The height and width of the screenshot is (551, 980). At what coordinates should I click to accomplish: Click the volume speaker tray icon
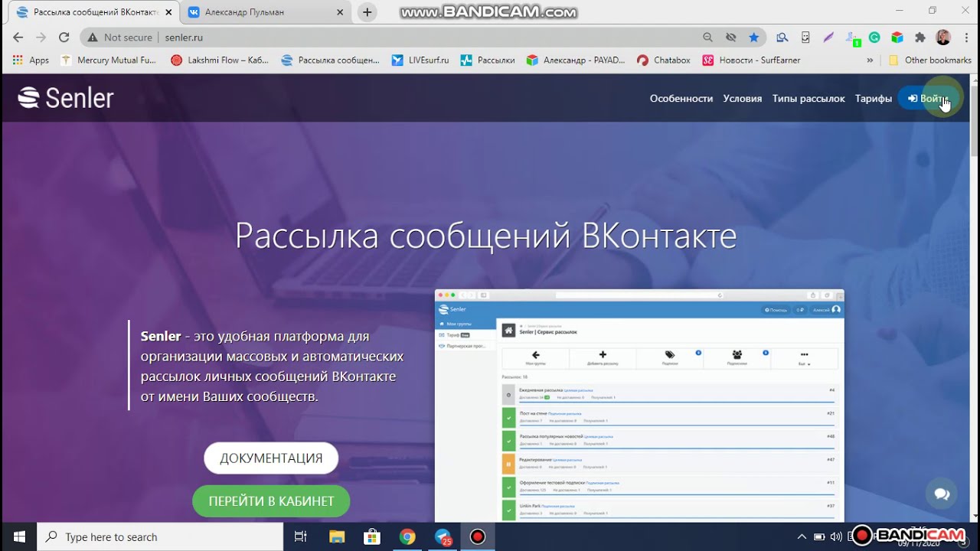[x=836, y=536]
